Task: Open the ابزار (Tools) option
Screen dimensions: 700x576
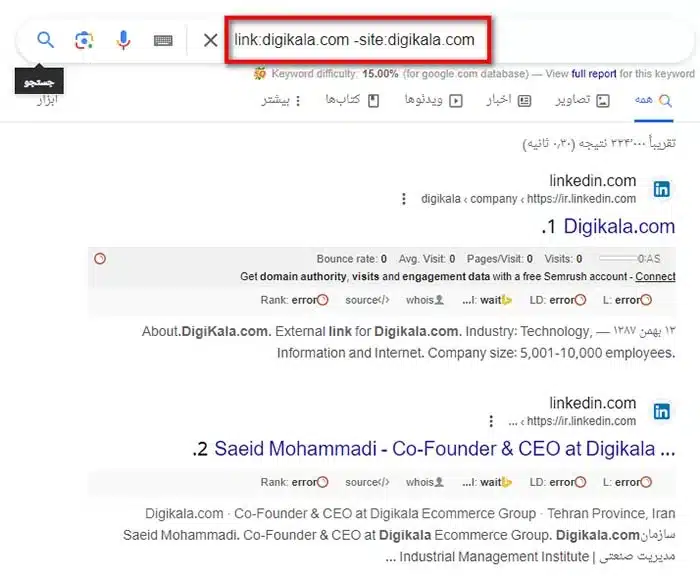Action: coord(46,100)
